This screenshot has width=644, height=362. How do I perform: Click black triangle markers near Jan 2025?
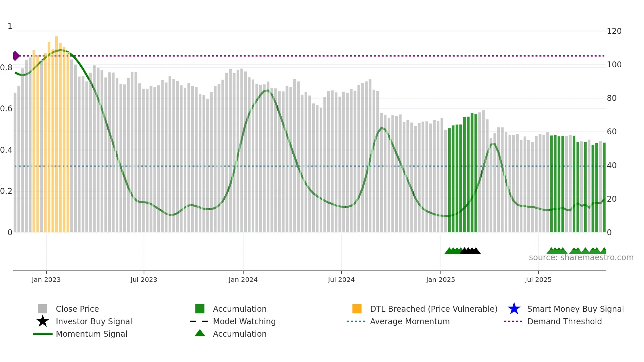pos(470,251)
